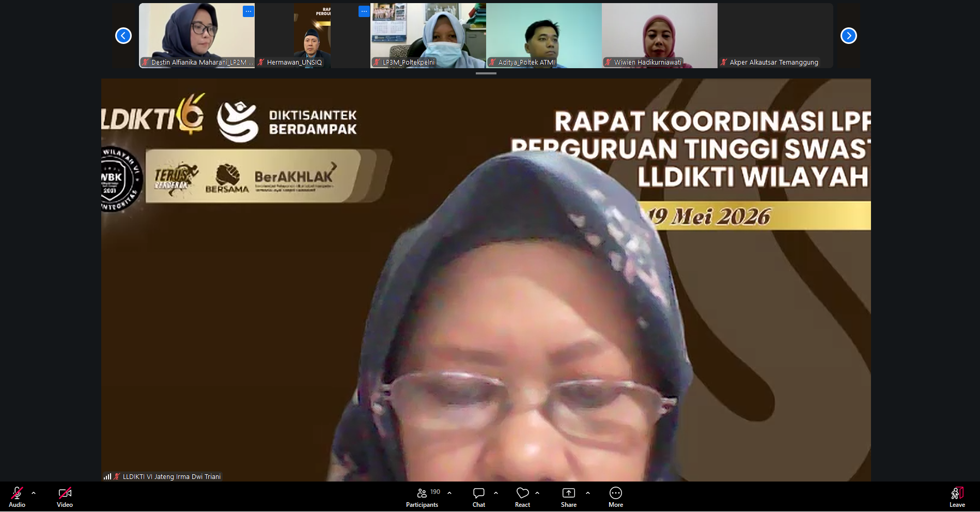
Task: Click the muted mic icon beside Hermawan_UNSIQ
Action: tap(261, 63)
